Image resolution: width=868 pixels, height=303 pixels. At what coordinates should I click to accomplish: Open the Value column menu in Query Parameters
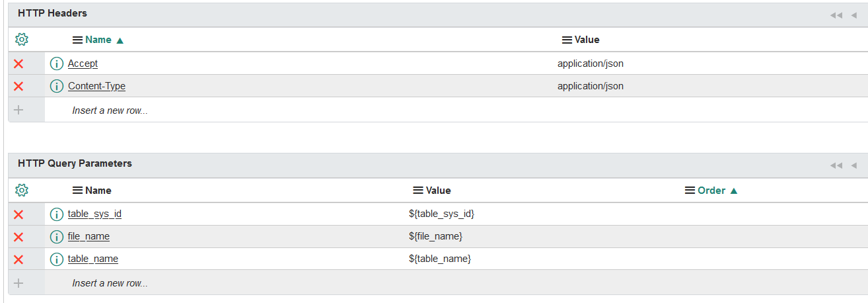[x=417, y=191]
